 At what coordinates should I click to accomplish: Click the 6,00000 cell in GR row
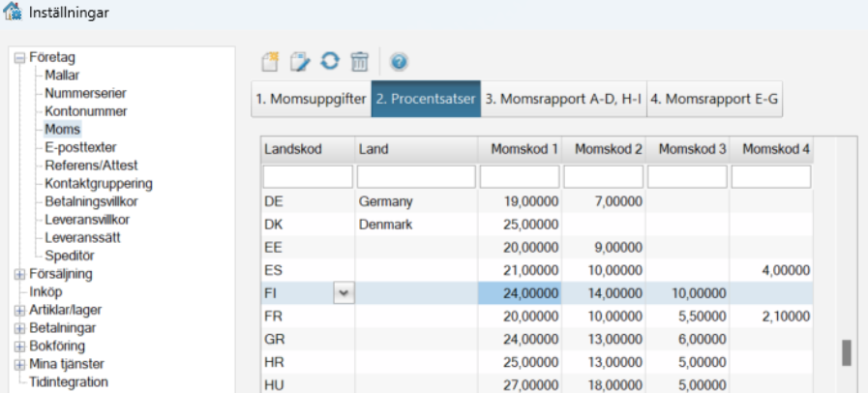coord(688,340)
